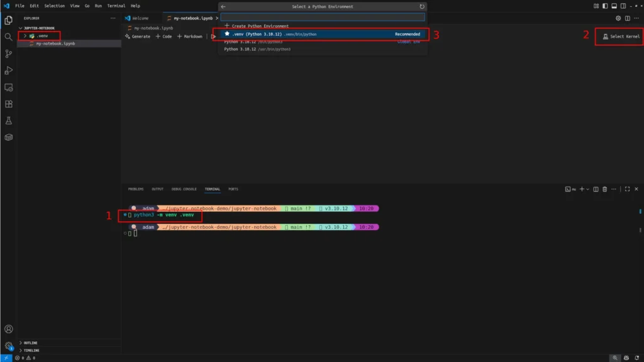Screen dimensions: 644x362
Task: Kill the terminal with trash icon
Action: click(605, 189)
